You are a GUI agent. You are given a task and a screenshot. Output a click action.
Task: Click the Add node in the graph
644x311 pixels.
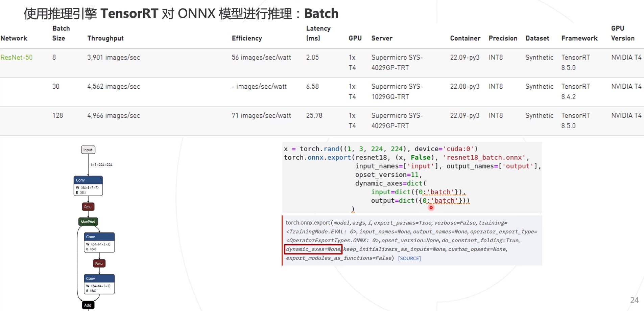(88, 305)
